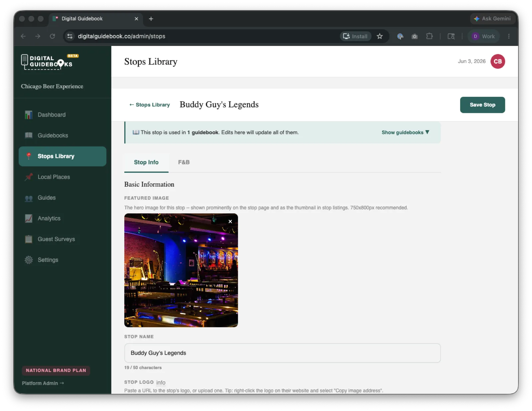Open Guest Surveys clipboard icon
The width and height of the screenshot is (532, 411).
coord(29,239)
